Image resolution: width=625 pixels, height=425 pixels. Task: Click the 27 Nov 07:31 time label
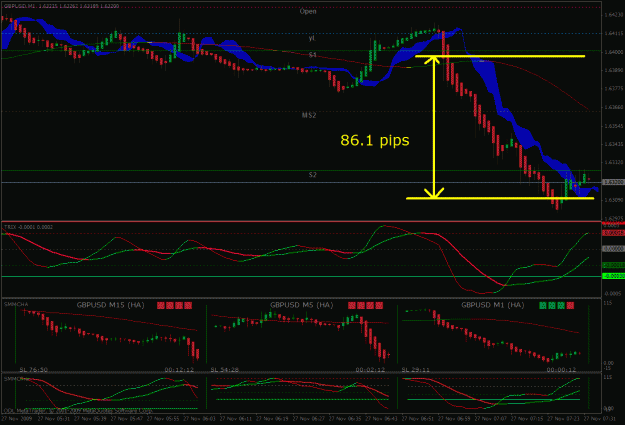[600, 419]
